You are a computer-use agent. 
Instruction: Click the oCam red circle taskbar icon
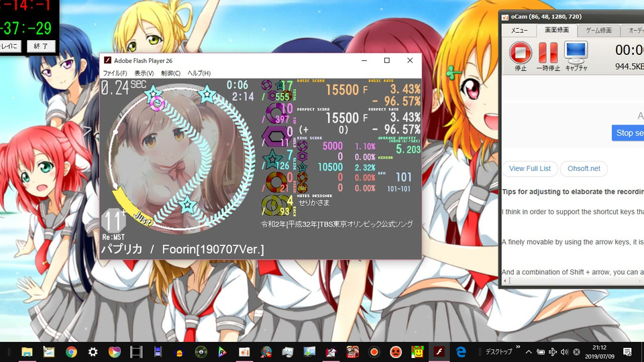pyautogui.click(x=374, y=352)
